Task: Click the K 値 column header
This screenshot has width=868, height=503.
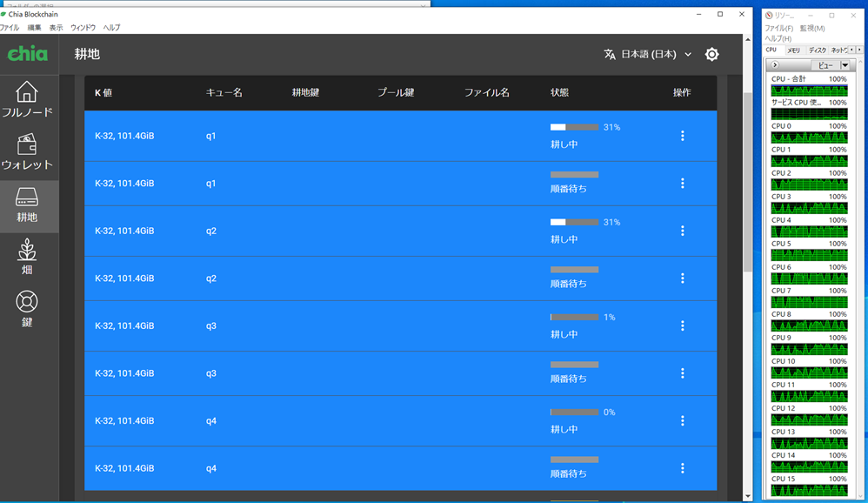Action: point(103,92)
